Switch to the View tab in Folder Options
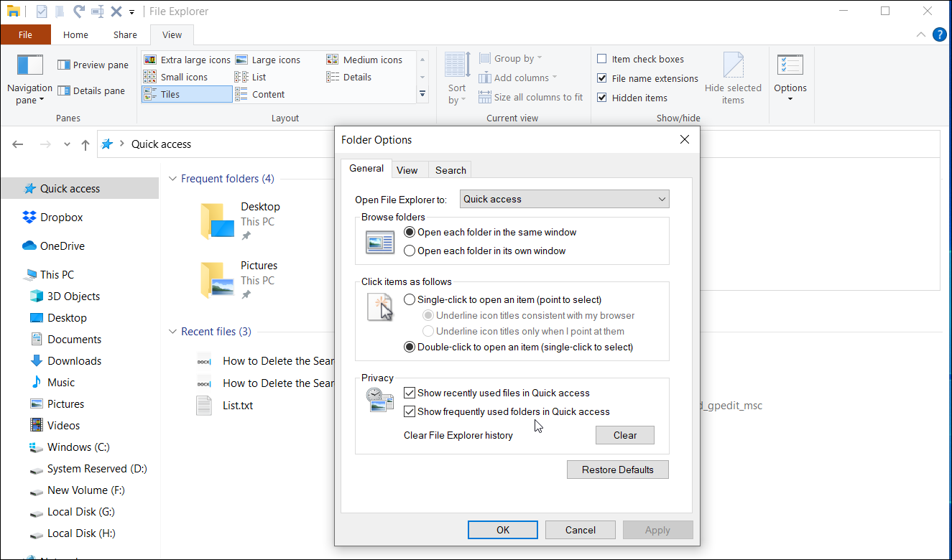 (408, 169)
